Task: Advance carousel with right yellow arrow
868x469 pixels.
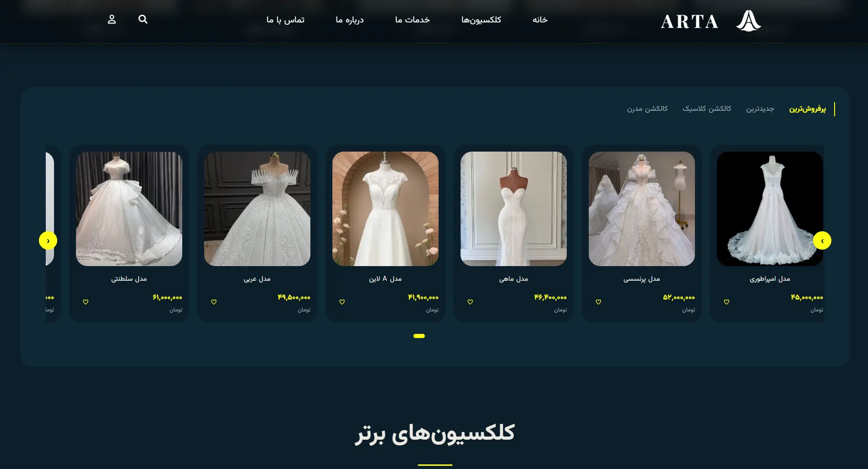Action: tap(822, 240)
